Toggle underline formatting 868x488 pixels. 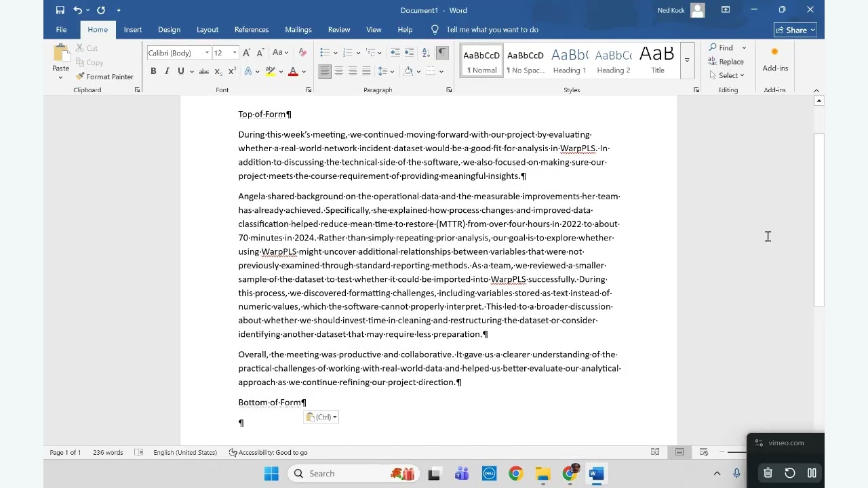pyautogui.click(x=180, y=71)
